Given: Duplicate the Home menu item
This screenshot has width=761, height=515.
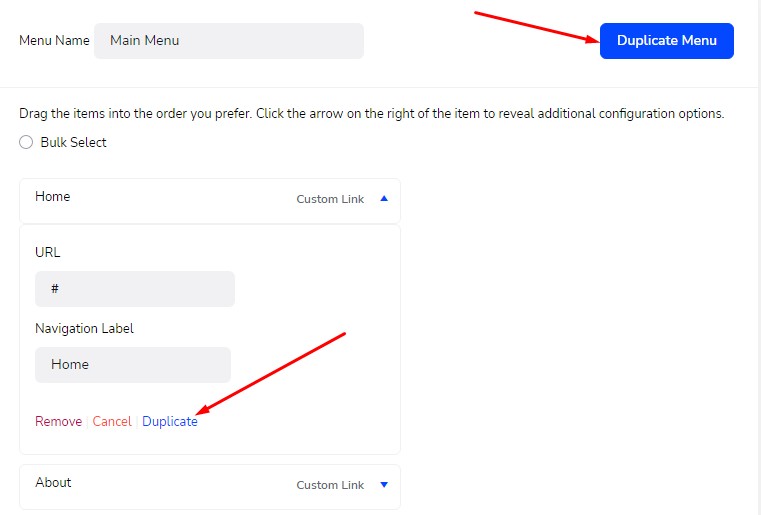Looking at the screenshot, I should tap(170, 422).
